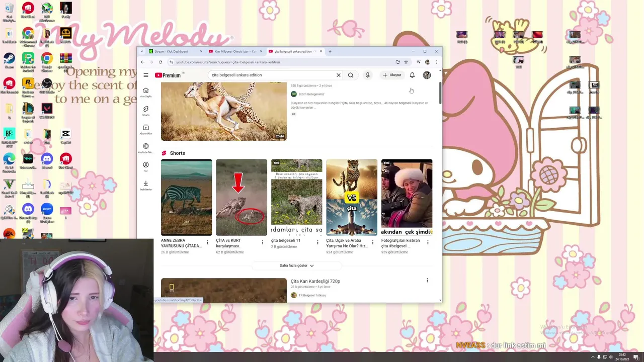Open the YouTube account avatar menu
The height and width of the screenshot is (362, 644).
pyautogui.click(x=427, y=75)
